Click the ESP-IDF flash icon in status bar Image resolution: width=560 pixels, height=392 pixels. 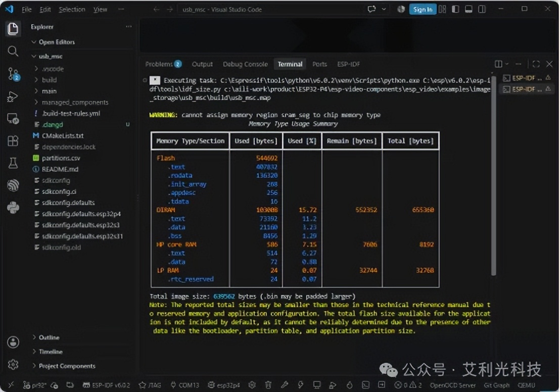point(301,385)
